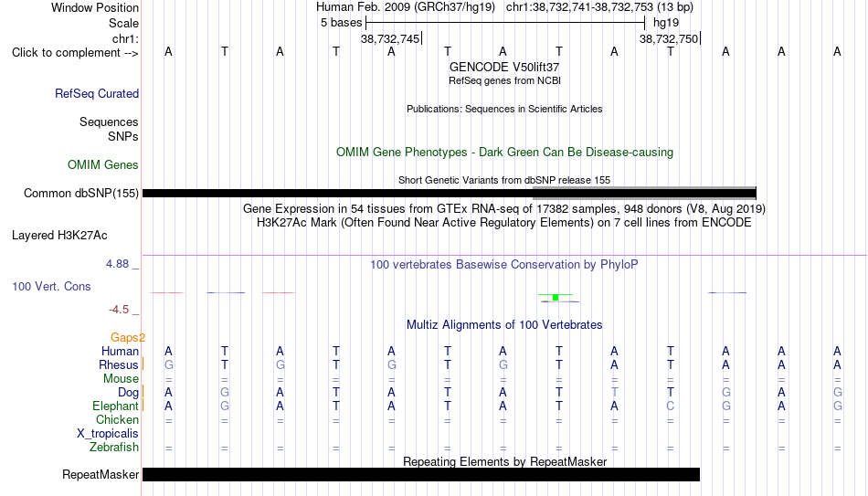This screenshot has height=496, width=868.
Task: Click the 5-base scale bar line
Action: point(505,23)
